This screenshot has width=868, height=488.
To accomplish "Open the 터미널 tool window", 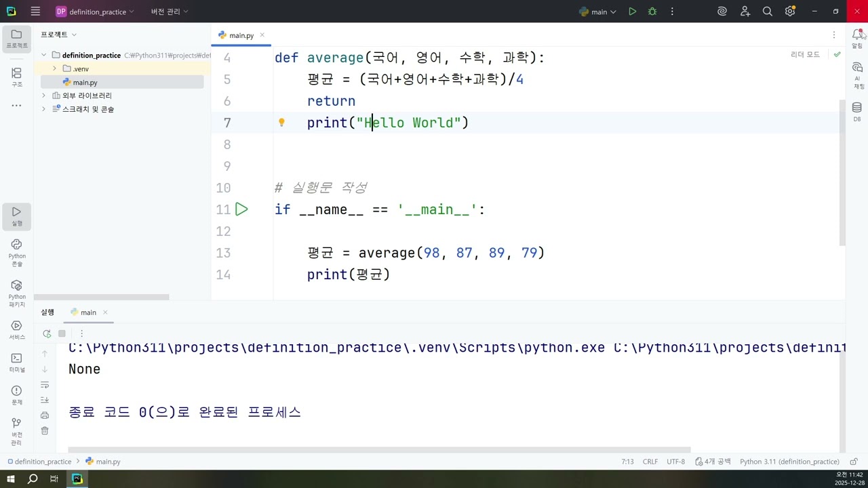I will [17, 363].
